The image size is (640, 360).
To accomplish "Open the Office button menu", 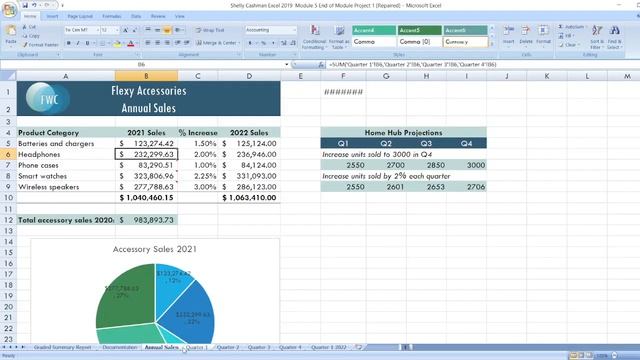I will 9,9.
